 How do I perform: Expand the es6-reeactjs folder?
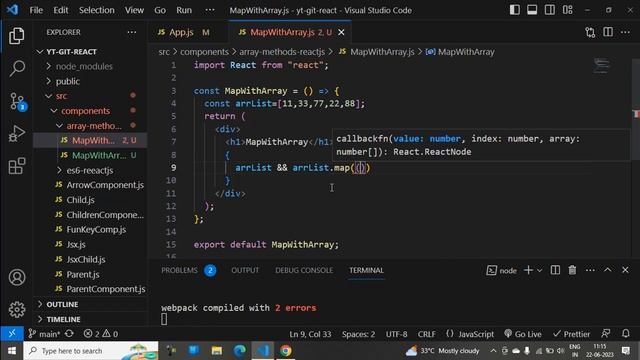tap(90, 170)
